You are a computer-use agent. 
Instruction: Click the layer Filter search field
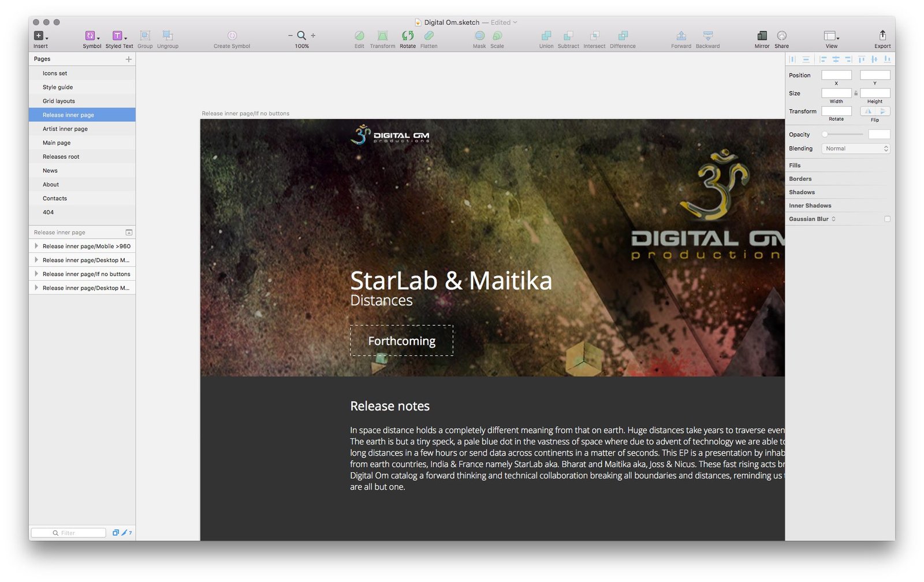point(69,532)
